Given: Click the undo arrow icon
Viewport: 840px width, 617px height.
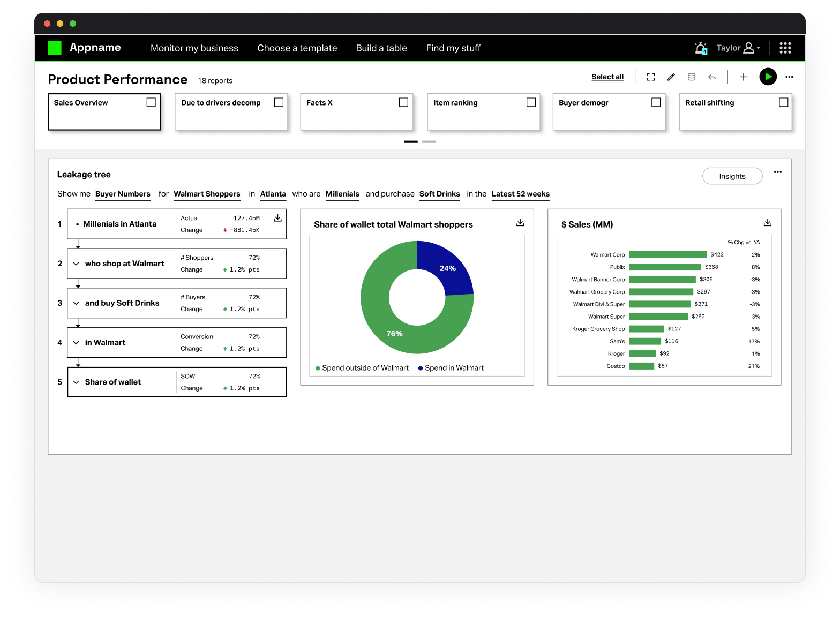Looking at the screenshot, I should (712, 77).
